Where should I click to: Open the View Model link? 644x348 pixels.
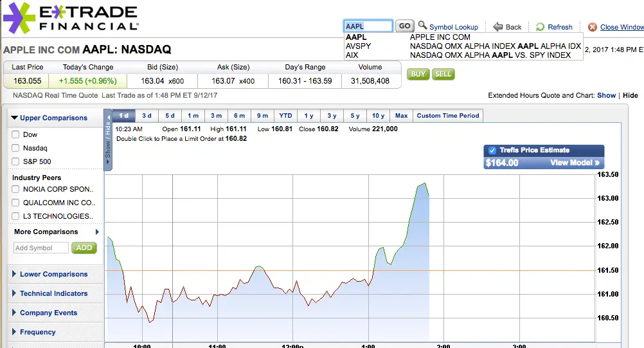[x=575, y=163]
